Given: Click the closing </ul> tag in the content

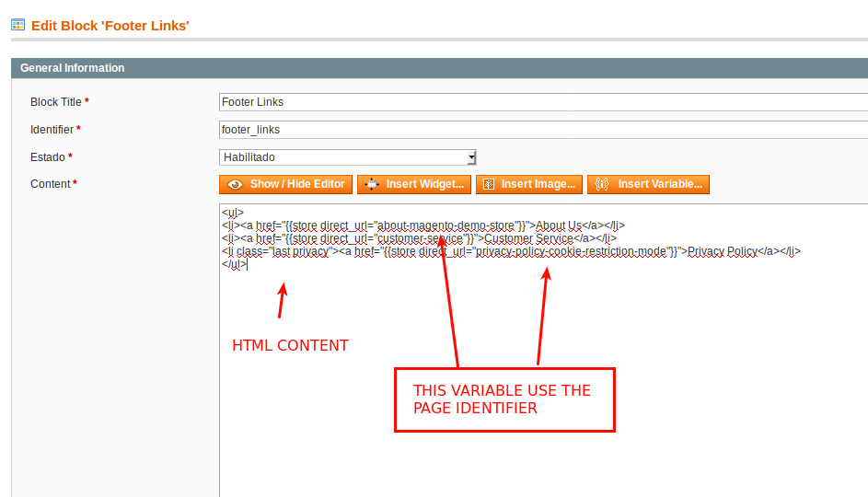Looking at the screenshot, I should 234,264.
